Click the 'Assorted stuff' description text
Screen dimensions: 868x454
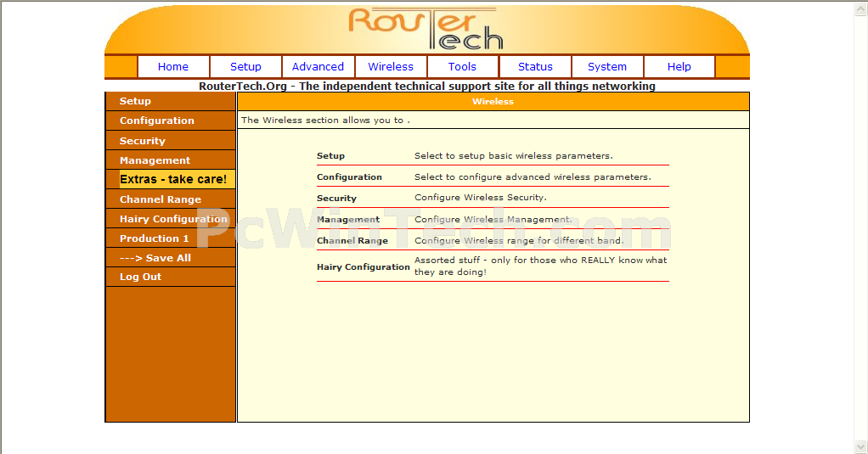coord(541,266)
